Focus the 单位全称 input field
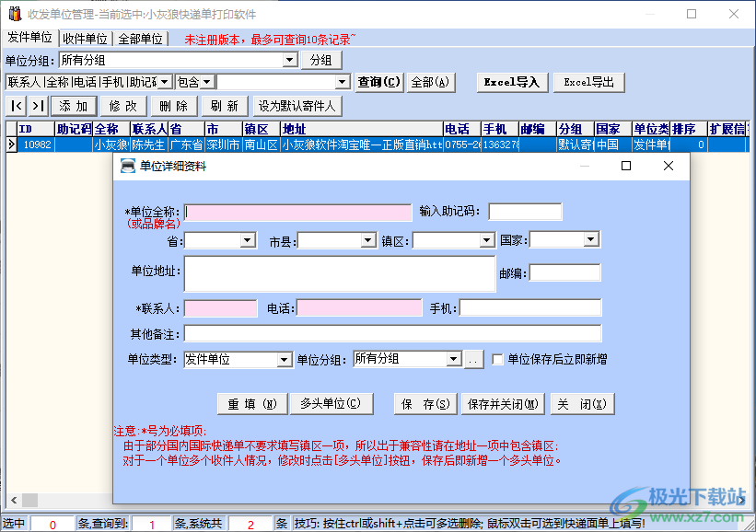 pyautogui.click(x=298, y=213)
